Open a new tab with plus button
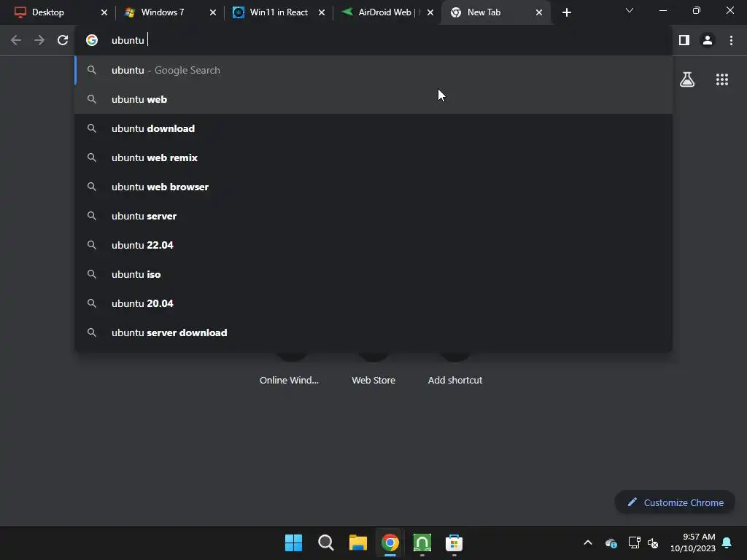Viewport: 747px width, 560px height. point(566,12)
